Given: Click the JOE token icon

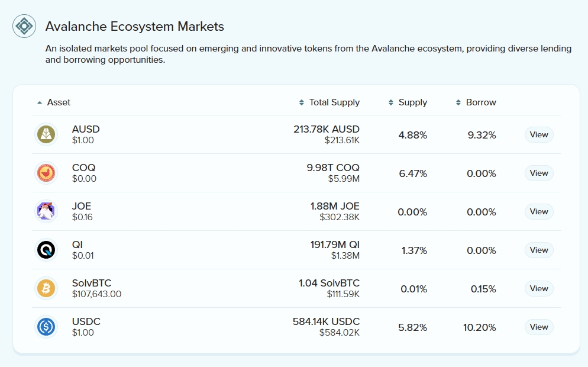Looking at the screenshot, I should 46,211.
